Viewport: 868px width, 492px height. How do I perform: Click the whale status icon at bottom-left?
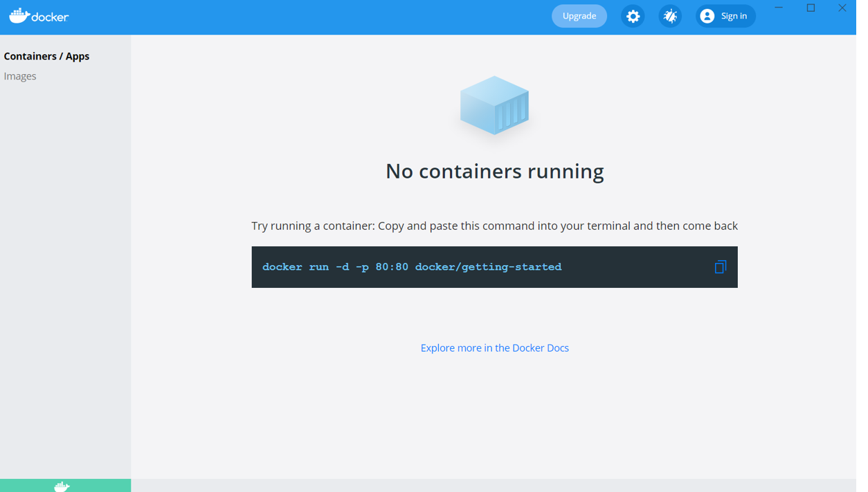click(x=62, y=486)
